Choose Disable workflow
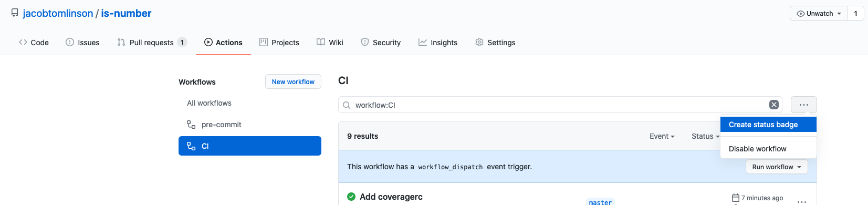This screenshot has width=868, height=205. [768, 149]
